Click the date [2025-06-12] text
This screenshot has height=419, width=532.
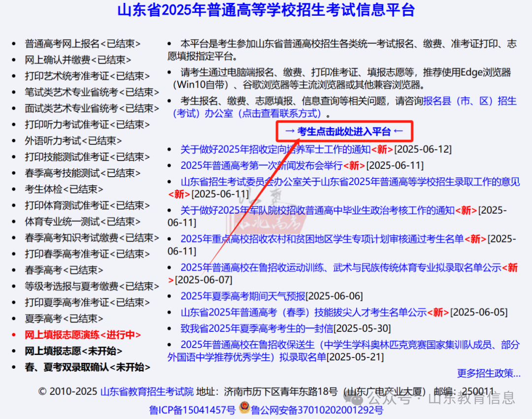(423, 149)
